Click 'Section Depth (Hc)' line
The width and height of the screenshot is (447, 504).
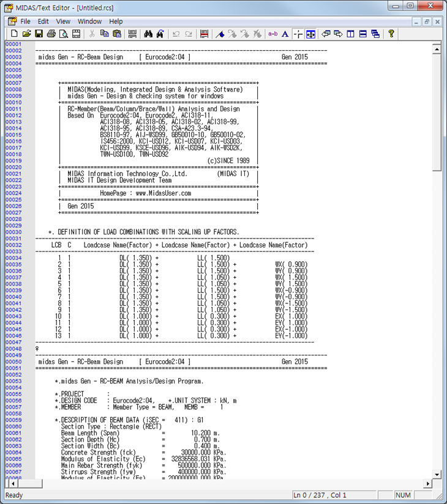click(140, 439)
